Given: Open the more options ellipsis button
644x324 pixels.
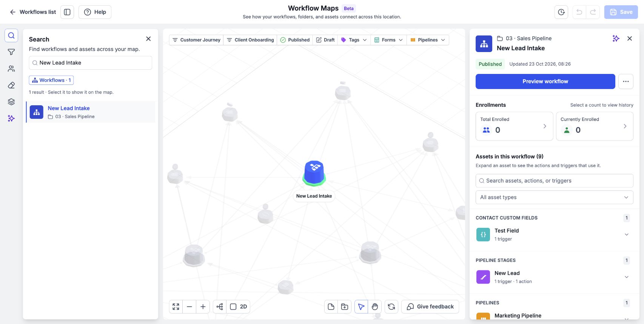Looking at the screenshot, I should coord(626,81).
